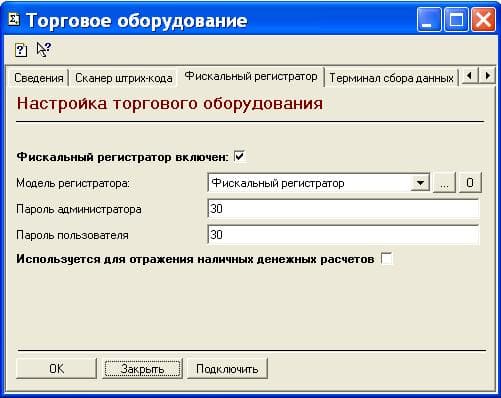Click the window title icon
The image size is (501, 398).
coord(14,20)
